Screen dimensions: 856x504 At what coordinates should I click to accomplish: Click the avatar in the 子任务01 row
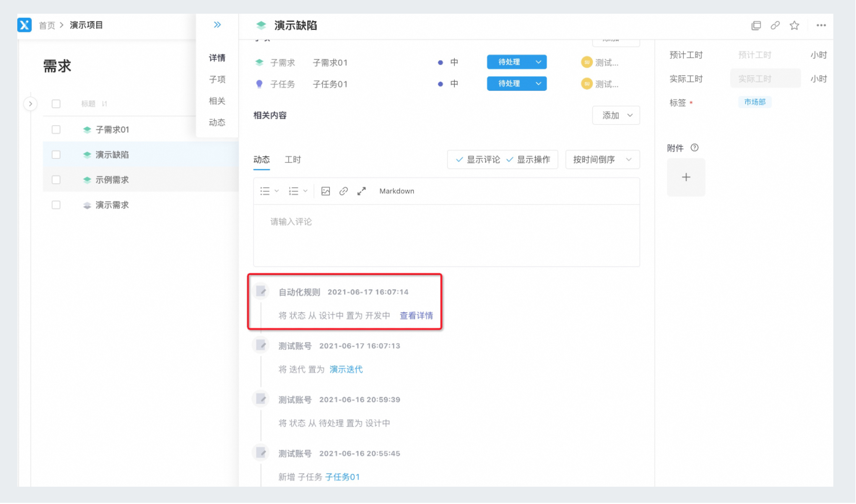click(x=587, y=84)
